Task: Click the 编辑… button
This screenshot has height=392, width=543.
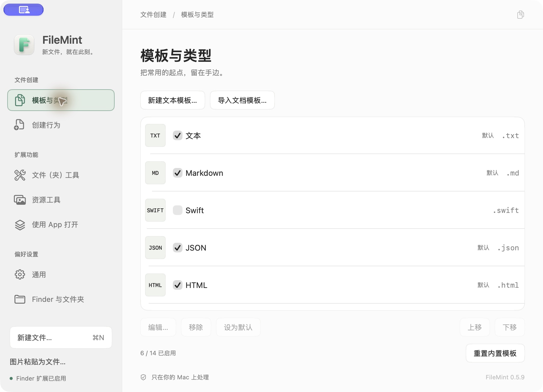Action: (x=158, y=327)
